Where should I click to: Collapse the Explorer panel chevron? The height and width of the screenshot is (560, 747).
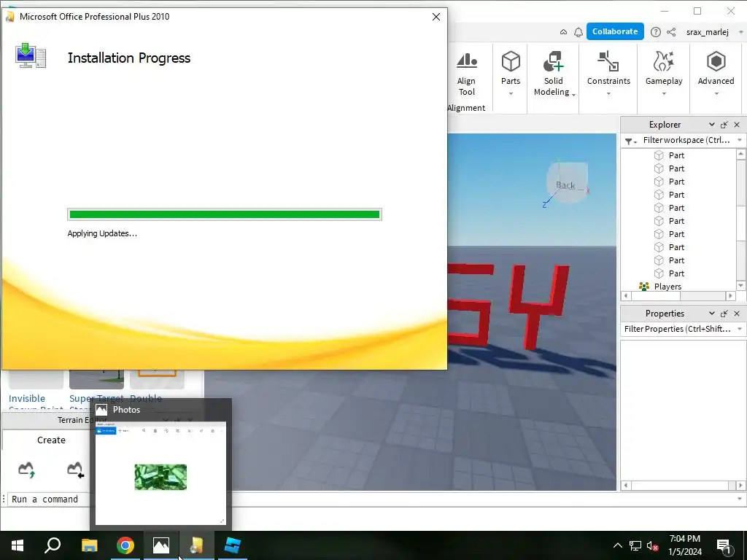[x=711, y=124]
